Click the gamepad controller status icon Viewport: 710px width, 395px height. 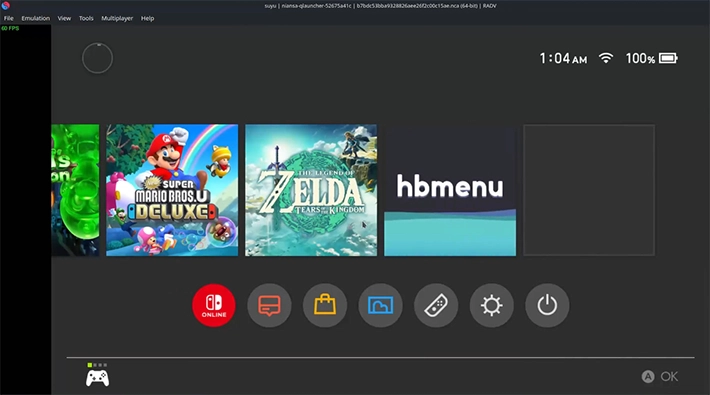click(x=97, y=378)
